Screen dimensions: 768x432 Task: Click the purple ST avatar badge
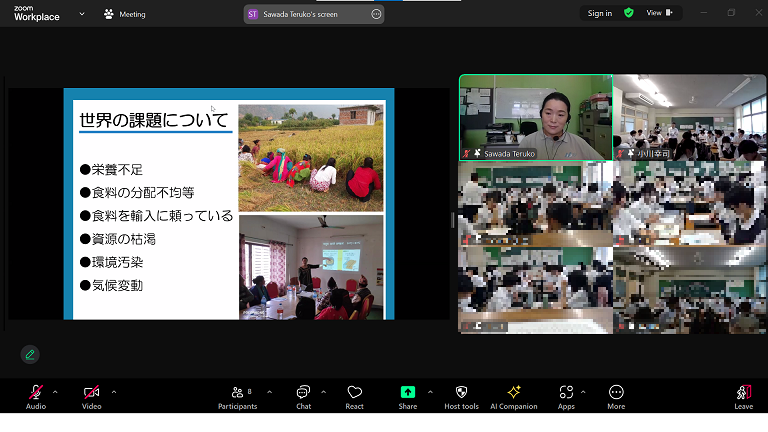click(x=253, y=14)
